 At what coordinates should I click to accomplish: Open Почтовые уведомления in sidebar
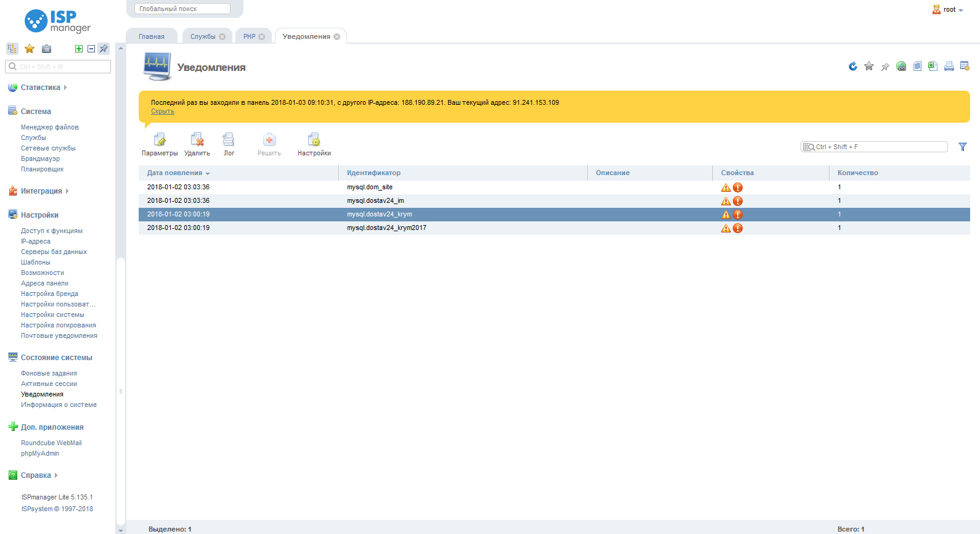pos(59,336)
